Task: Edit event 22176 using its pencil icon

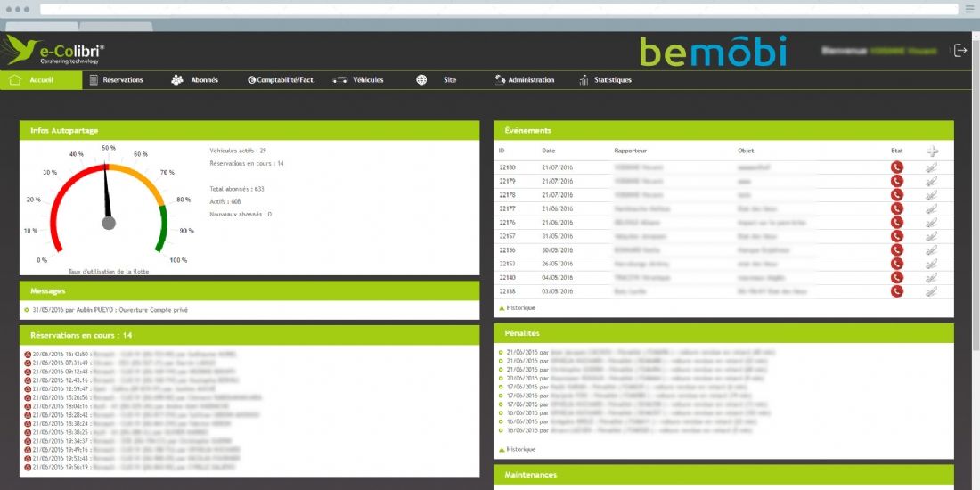Action: point(931,223)
